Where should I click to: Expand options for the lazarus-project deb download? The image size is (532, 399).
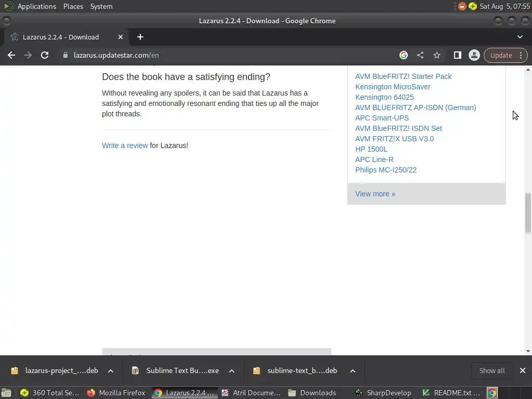click(x=111, y=371)
